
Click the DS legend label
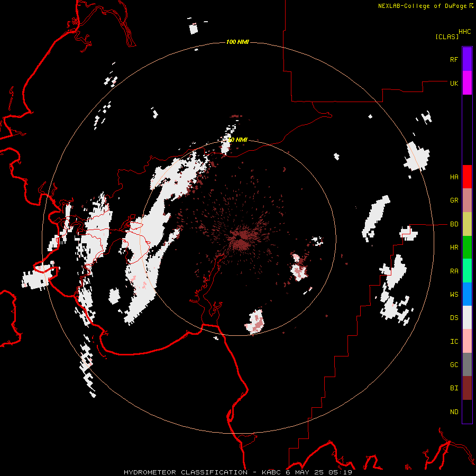pyautogui.click(x=454, y=318)
